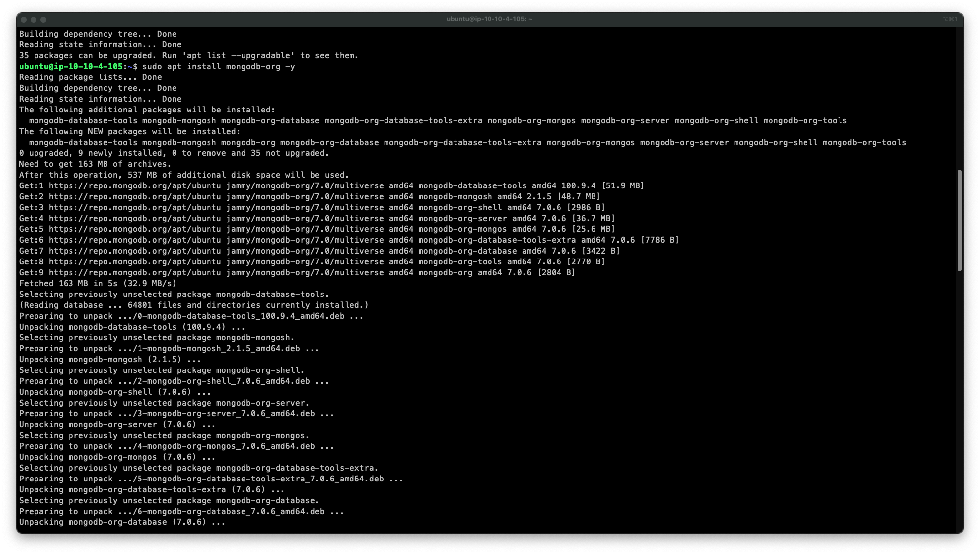Click the terminal window minimize button
980x554 pixels.
(35, 19)
